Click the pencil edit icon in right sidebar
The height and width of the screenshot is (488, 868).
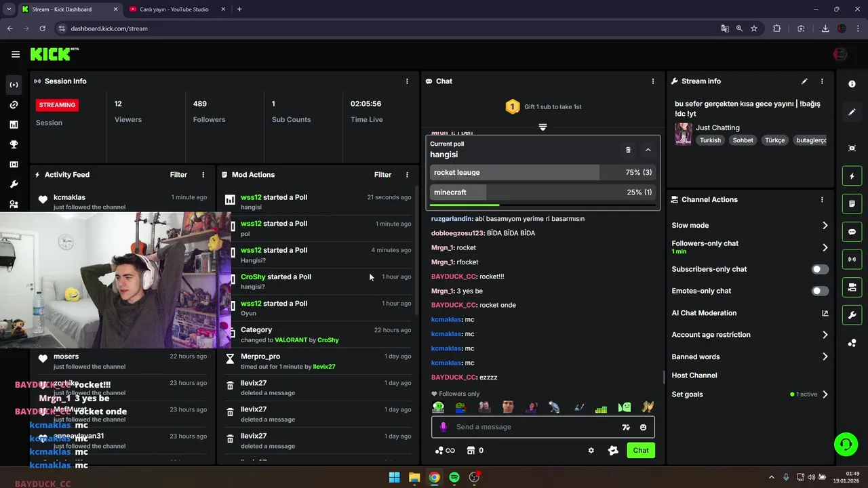coord(852,113)
